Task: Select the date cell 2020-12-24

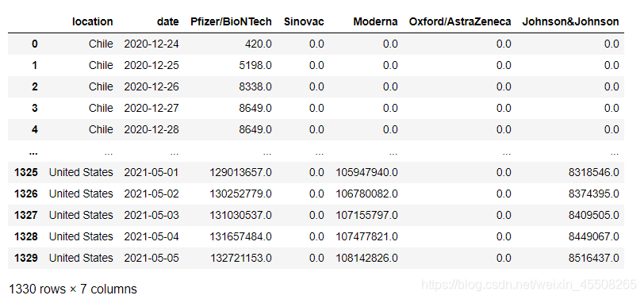Action: coord(151,44)
